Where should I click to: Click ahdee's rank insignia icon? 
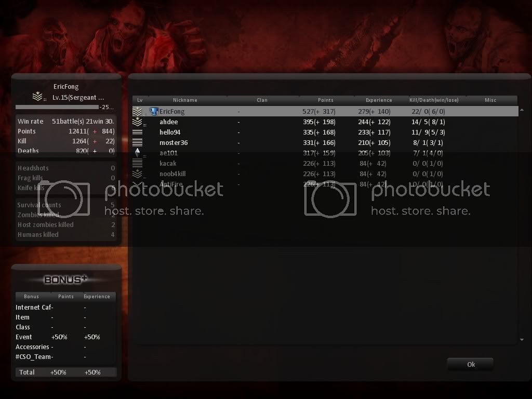(x=138, y=122)
